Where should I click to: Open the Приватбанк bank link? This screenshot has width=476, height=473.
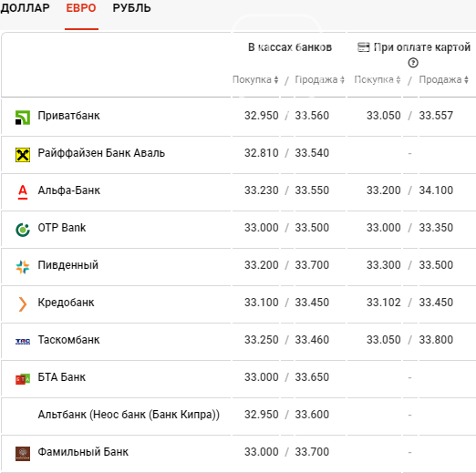tap(68, 116)
